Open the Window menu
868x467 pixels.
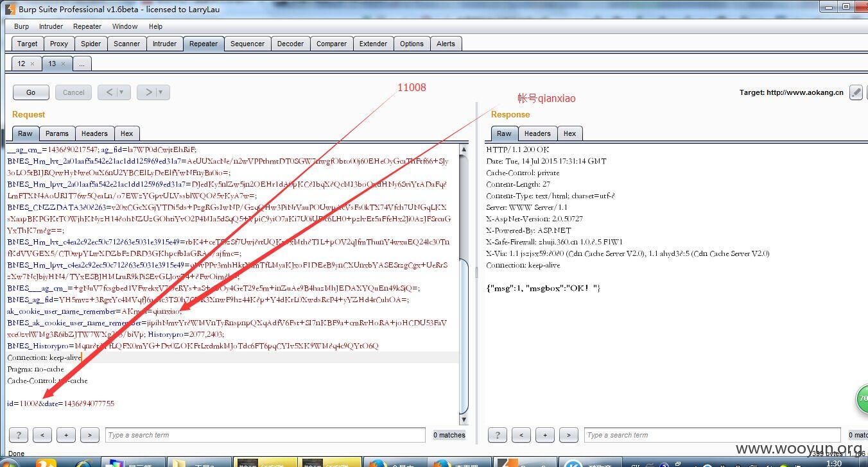coord(125,26)
